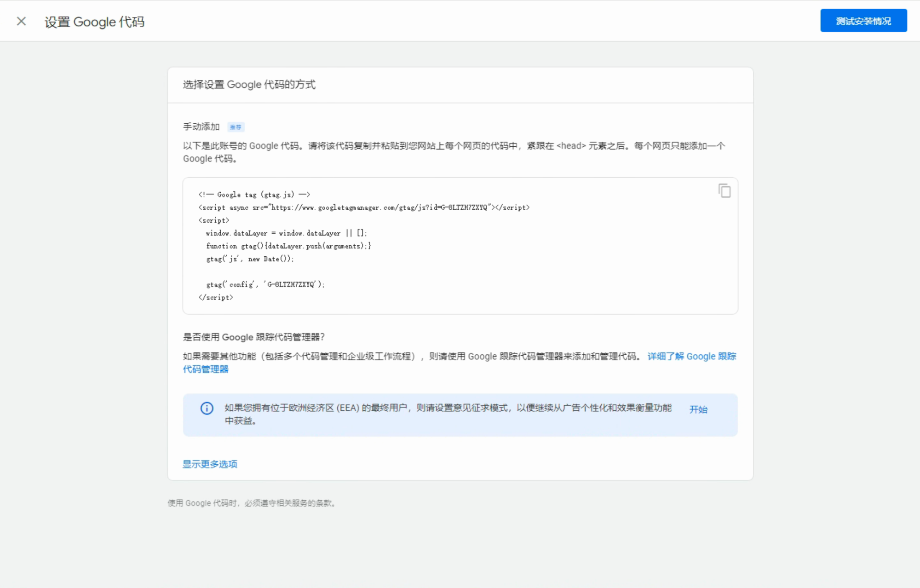Image resolution: width=920 pixels, height=588 pixels.
Task: Click the 推荐 badge beside 手动添加
Action: (236, 127)
